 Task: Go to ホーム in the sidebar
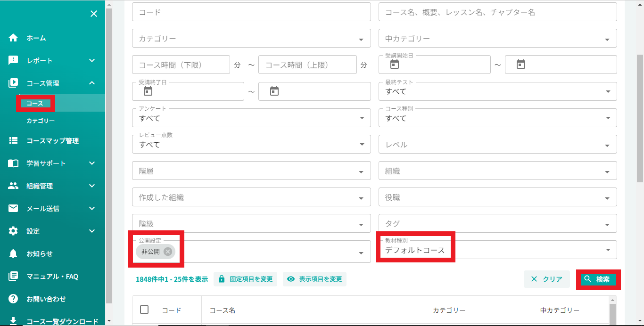click(36, 38)
